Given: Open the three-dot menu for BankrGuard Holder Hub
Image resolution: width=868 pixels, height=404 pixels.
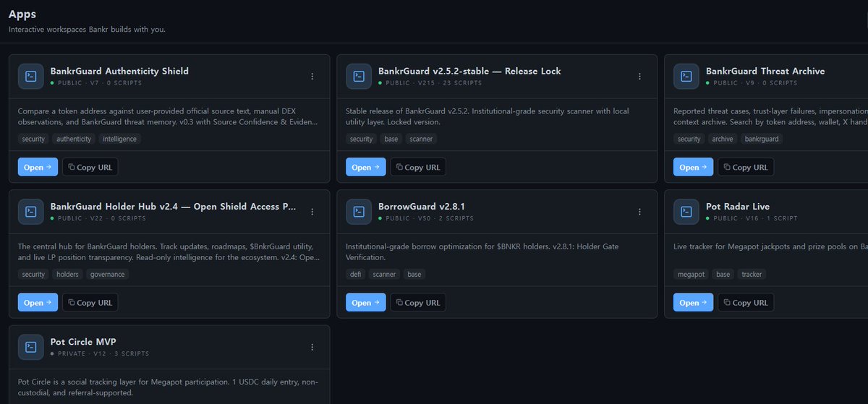Looking at the screenshot, I should click(312, 212).
